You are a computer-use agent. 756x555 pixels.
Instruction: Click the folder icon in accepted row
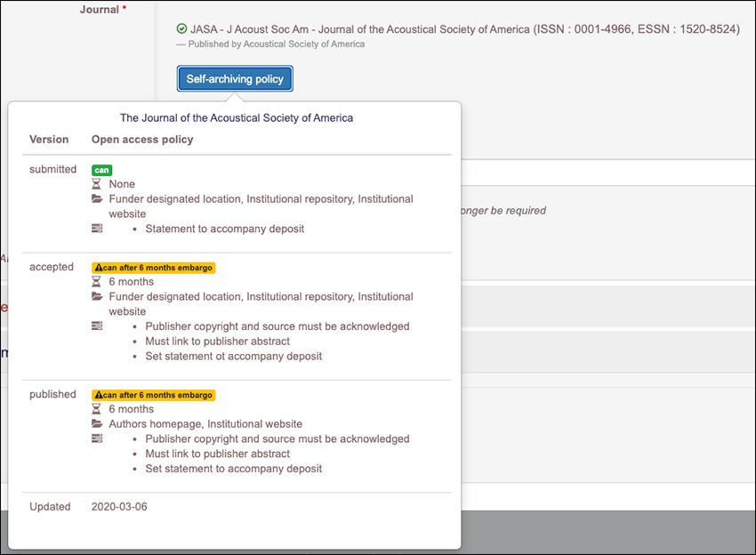[97, 296]
